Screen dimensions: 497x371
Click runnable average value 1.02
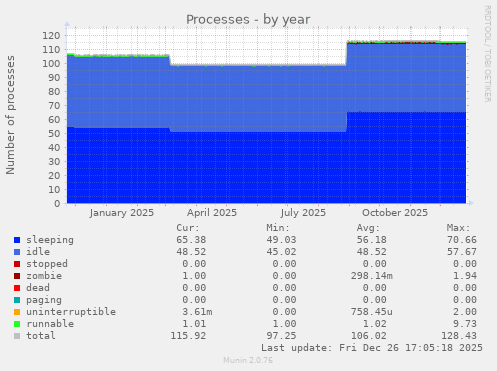pos(375,324)
